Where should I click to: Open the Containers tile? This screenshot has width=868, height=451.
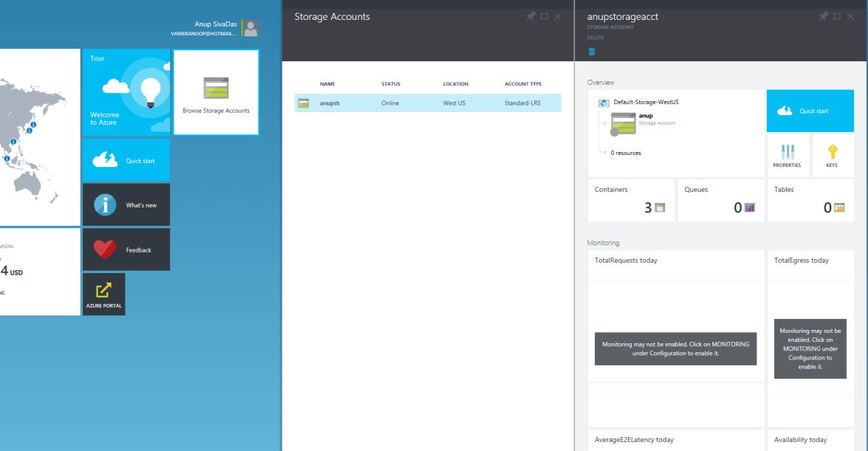click(x=631, y=200)
